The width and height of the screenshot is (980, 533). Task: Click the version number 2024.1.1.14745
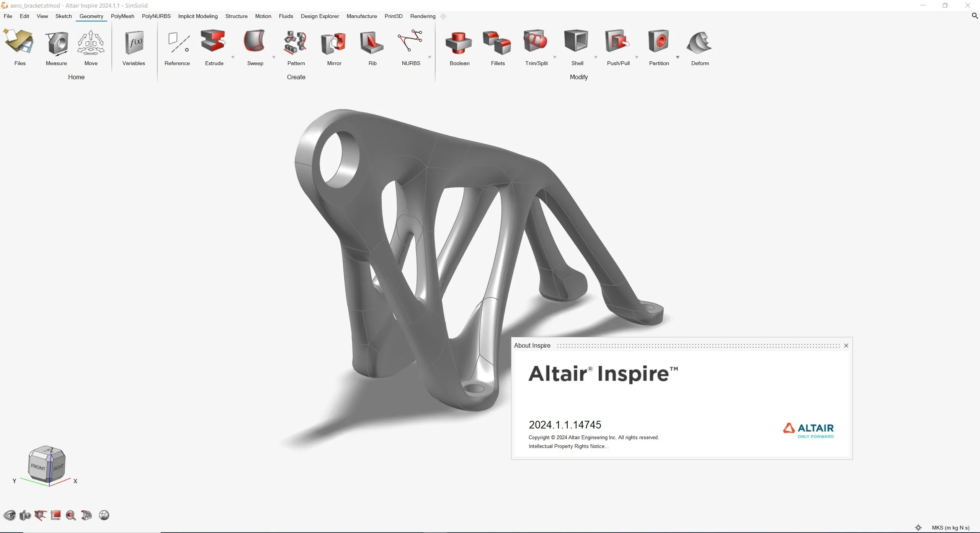tap(565, 425)
